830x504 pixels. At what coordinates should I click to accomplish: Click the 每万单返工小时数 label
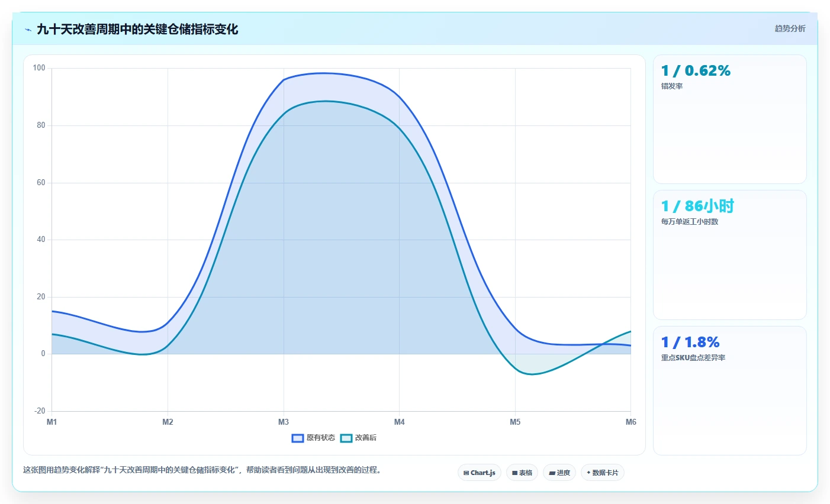690,222
